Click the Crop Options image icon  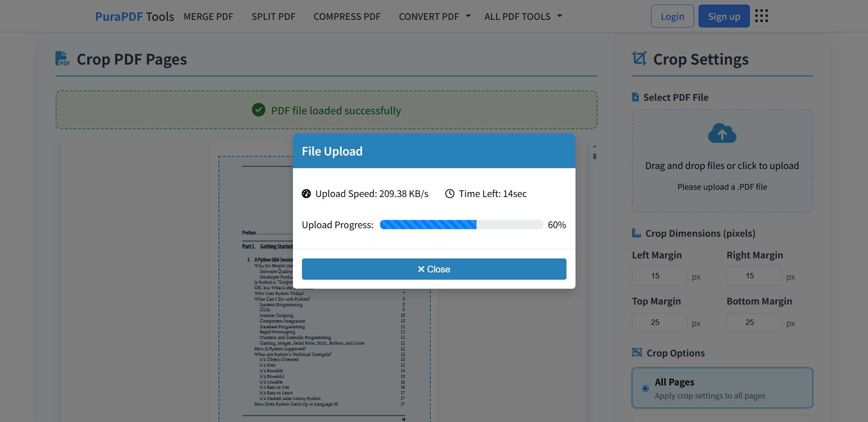click(637, 353)
